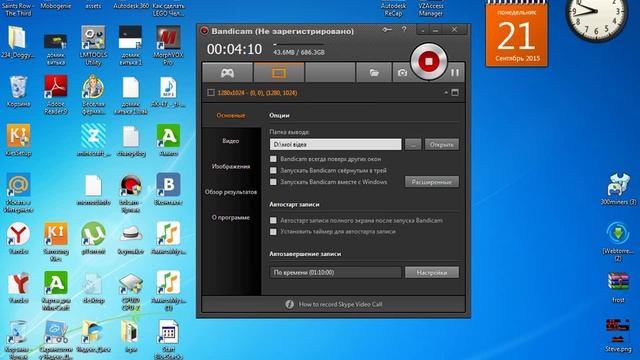Enable Bandicam всегда поверх других окон
Screen dimensions: 640x360
click(273, 159)
